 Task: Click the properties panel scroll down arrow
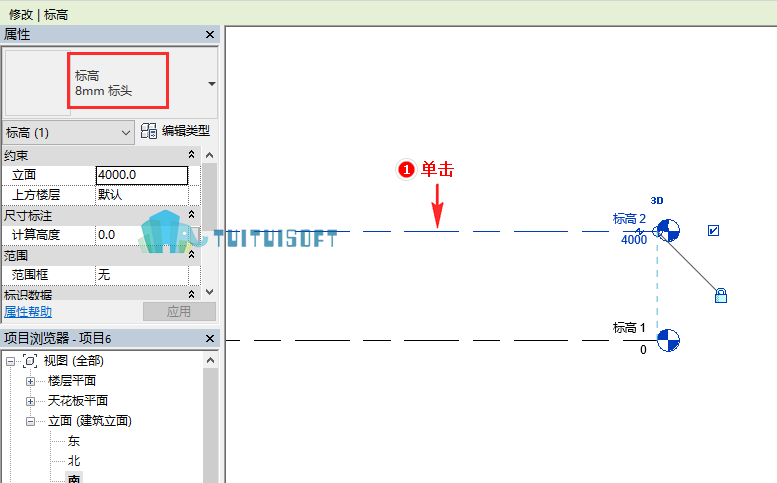210,292
